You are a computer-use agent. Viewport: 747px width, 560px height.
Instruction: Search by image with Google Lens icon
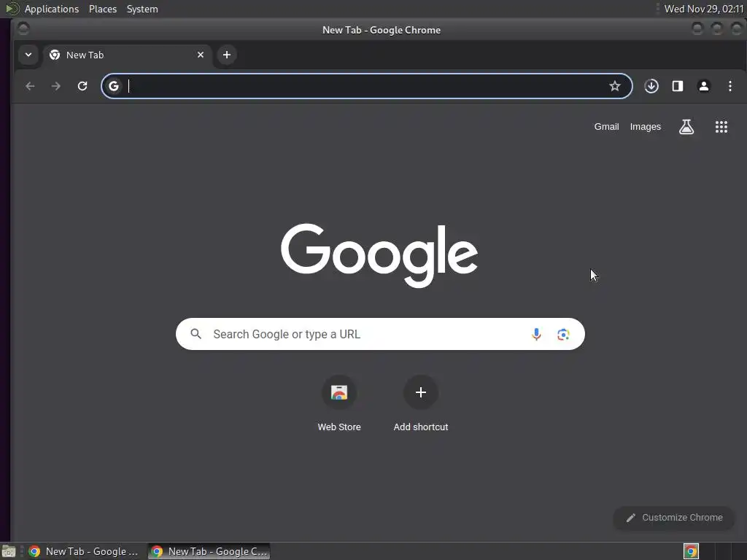pyautogui.click(x=563, y=334)
